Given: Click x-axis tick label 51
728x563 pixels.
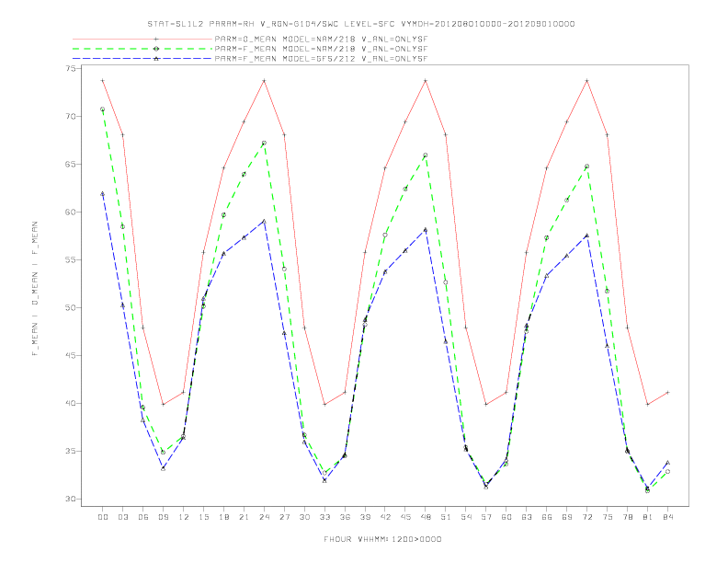Looking at the screenshot, I should (446, 517).
